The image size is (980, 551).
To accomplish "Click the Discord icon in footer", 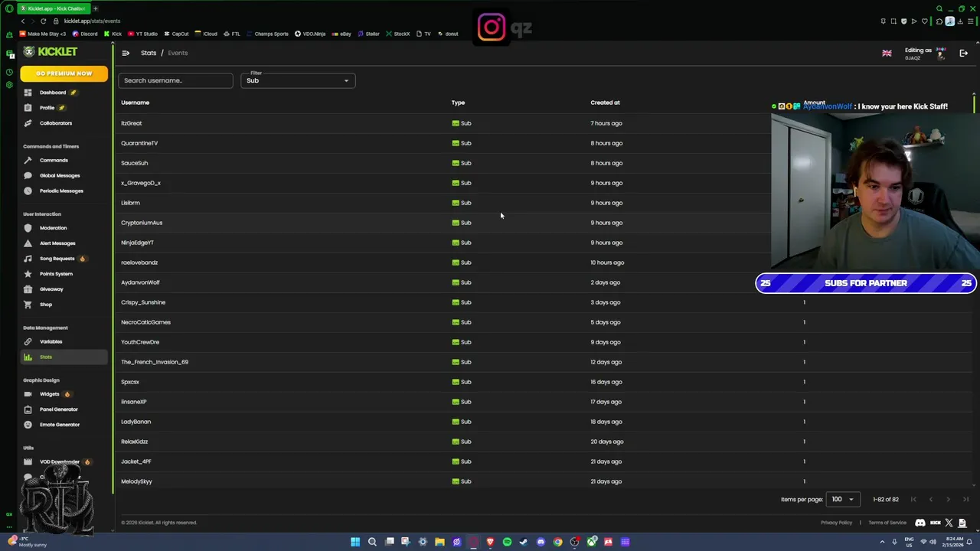I will coord(920,523).
